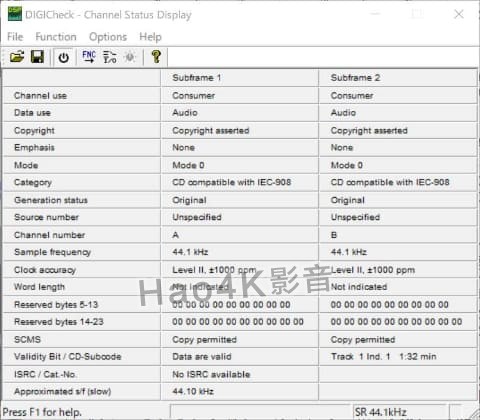The width and height of the screenshot is (480, 420).
Task: Click Press F1 for help status text
Action: 42,412
